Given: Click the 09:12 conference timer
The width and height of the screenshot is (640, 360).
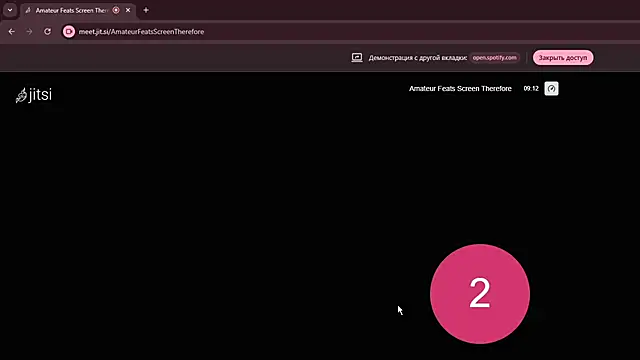Looking at the screenshot, I should click(531, 89).
